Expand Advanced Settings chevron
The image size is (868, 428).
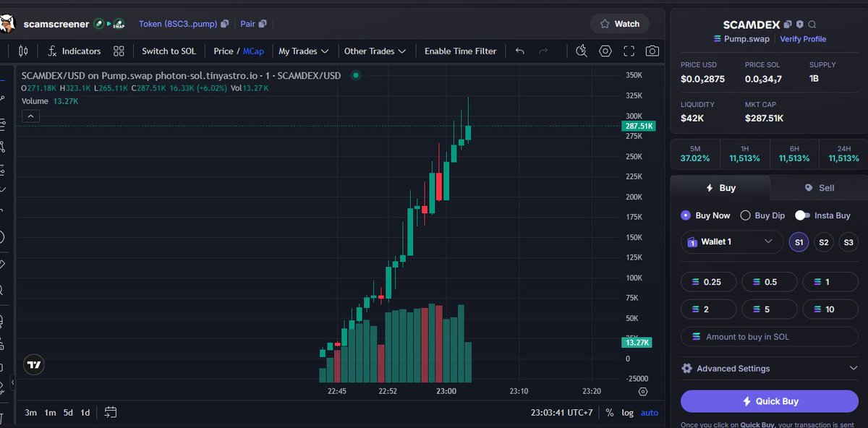point(854,369)
